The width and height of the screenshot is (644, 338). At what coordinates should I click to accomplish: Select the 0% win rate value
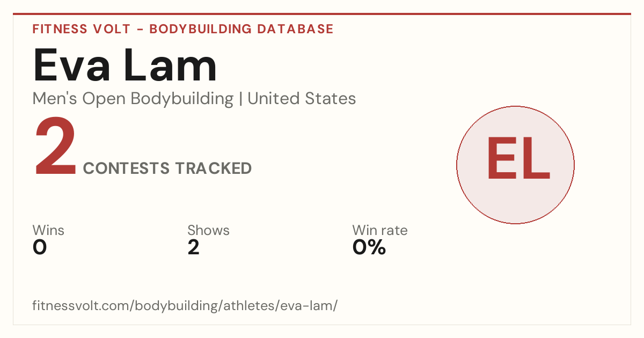pos(369,247)
